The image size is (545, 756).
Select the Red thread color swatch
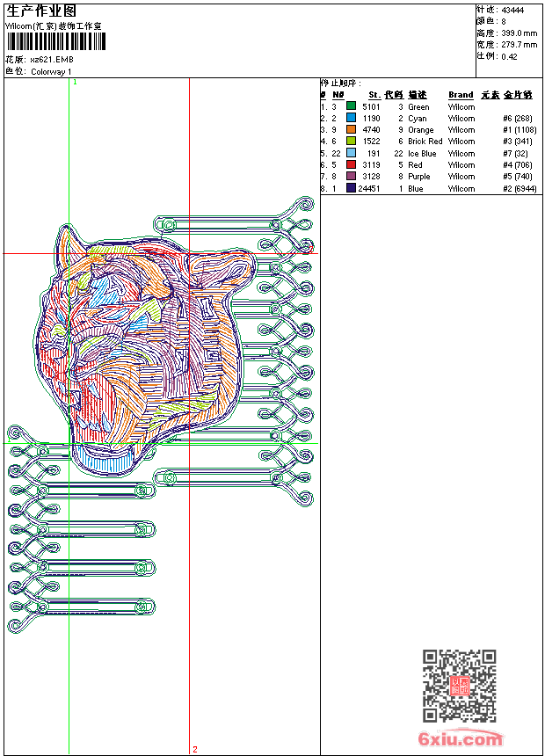coord(351,164)
